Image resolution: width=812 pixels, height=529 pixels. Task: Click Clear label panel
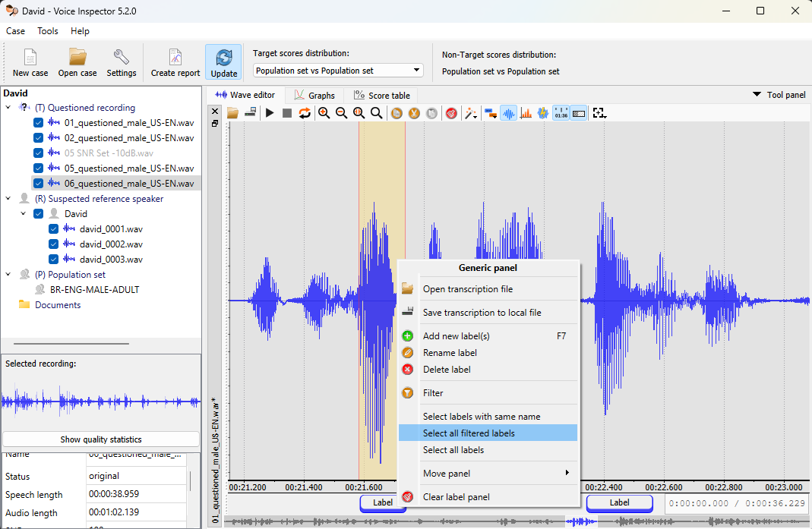[x=488, y=497]
